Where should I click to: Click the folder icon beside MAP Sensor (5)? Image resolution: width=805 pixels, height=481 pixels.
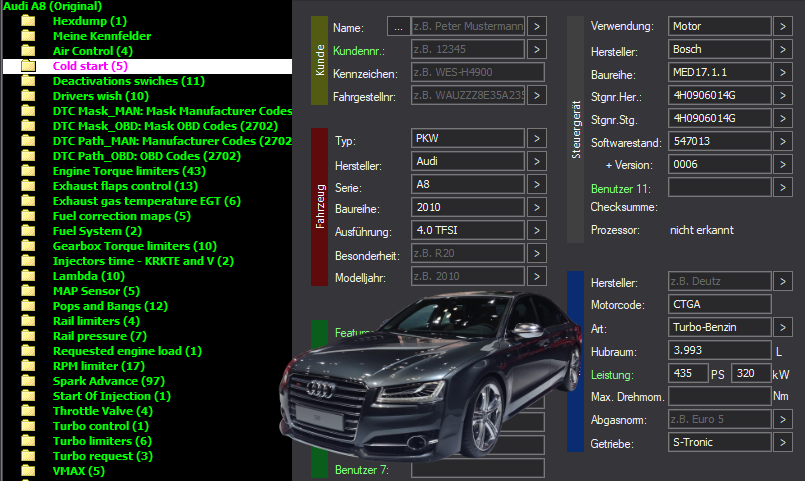28,291
